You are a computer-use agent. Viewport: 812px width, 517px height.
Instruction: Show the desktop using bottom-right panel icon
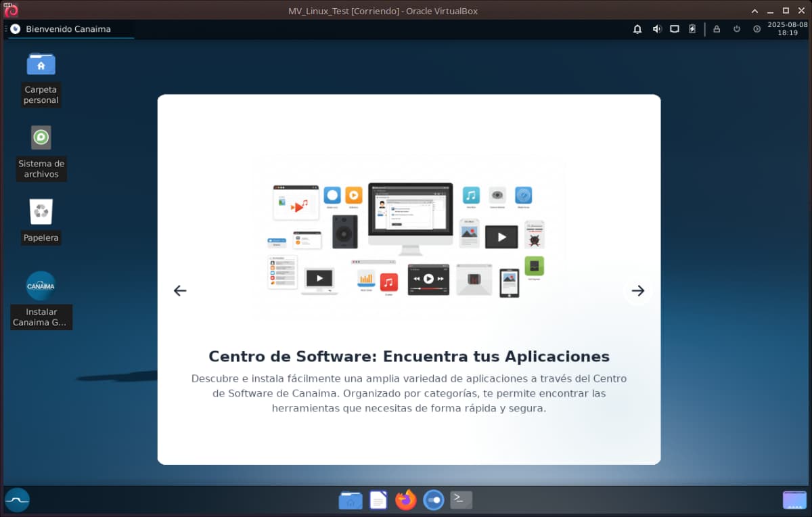point(794,500)
